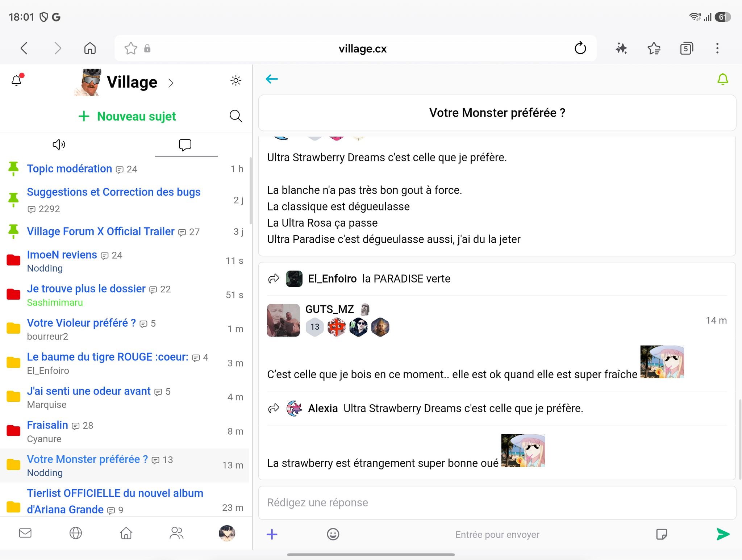Open J'ai senti une odeur avant topic

click(89, 391)
